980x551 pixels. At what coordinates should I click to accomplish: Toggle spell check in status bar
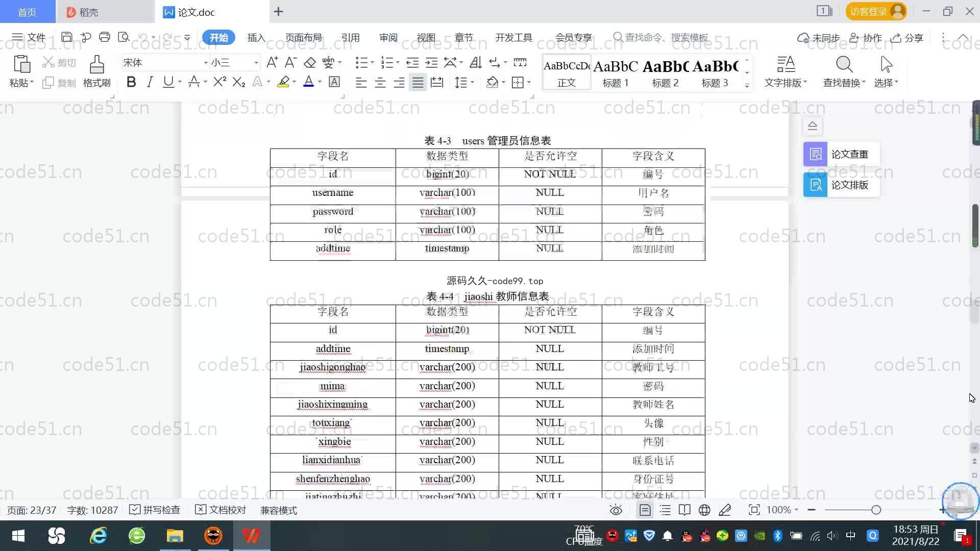155,510
